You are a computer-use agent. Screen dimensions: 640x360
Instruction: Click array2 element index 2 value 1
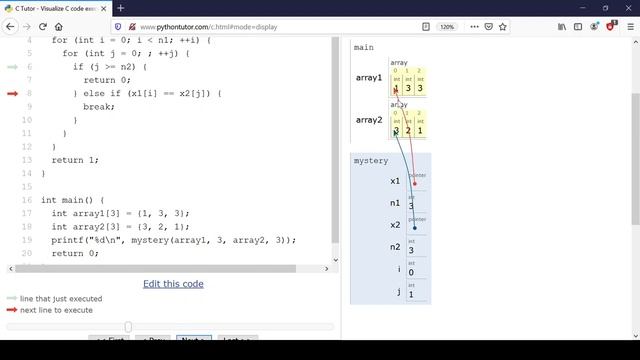420,131
